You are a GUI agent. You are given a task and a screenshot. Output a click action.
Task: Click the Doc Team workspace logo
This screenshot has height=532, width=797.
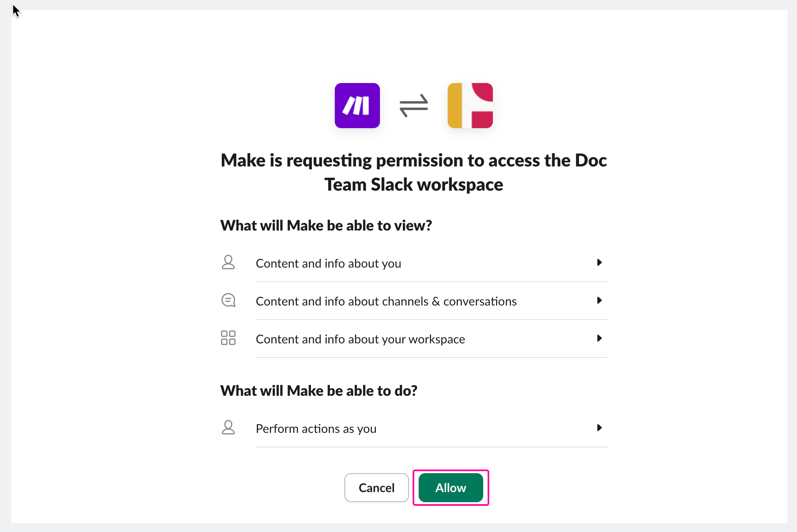click(x=470, y=106)
